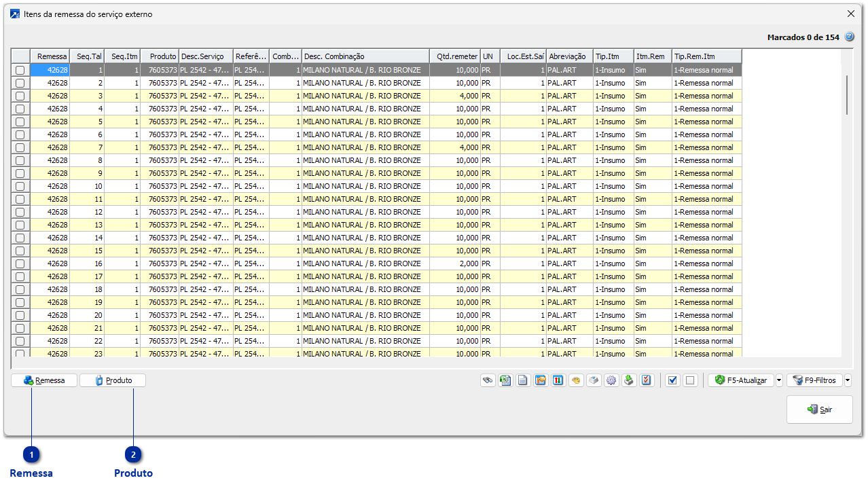Image resolution: width=868 pixels, height=491 pixels.
Task: Sort by Desc. Combinação column header
Action: [365, 56]
